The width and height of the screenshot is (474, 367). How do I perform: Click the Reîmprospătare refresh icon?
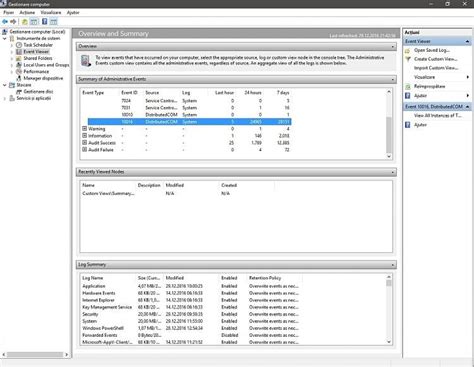click(x=407, y=87)
